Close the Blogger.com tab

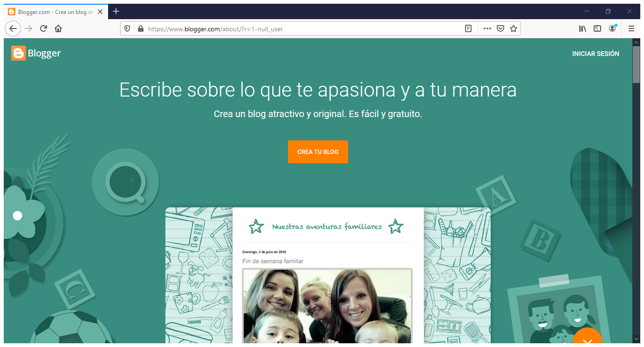(100, 12)
